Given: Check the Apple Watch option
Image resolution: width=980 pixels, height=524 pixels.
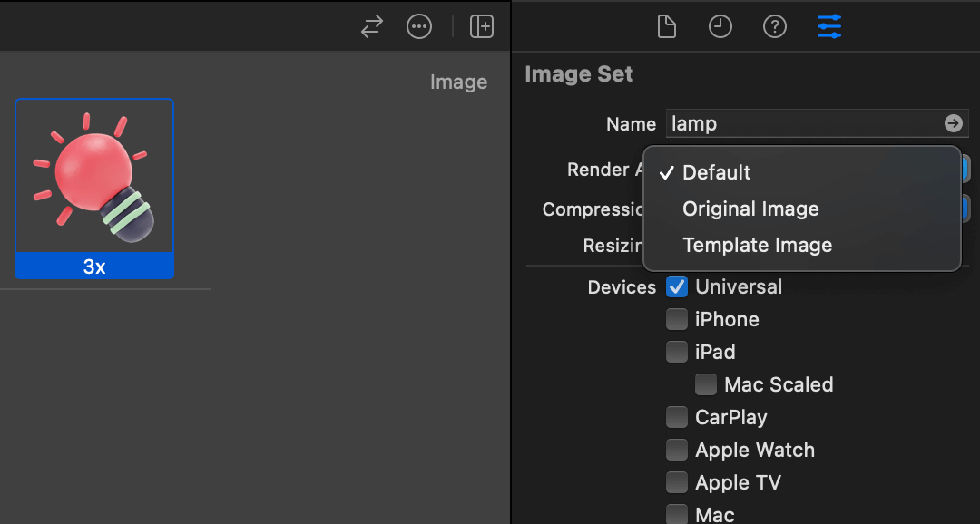Looking at the screenshot, I should (677, 451).
